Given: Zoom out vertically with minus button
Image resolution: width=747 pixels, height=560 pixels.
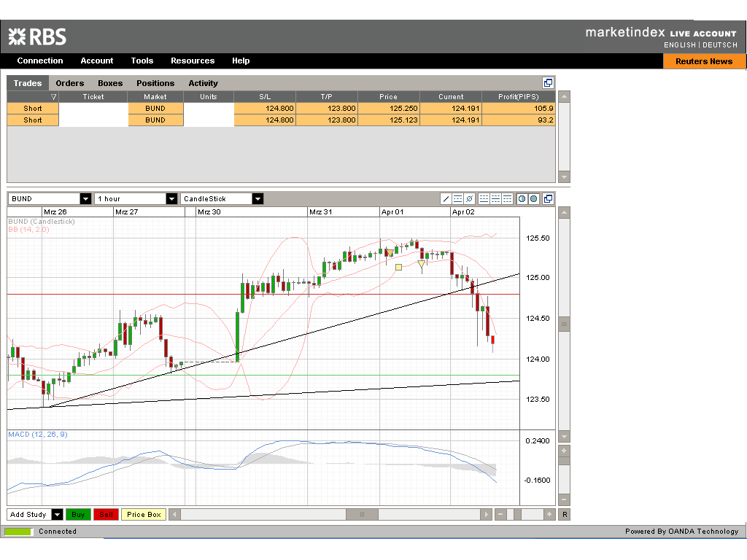Looking at the screenshot, I should [x=564, y=499].
